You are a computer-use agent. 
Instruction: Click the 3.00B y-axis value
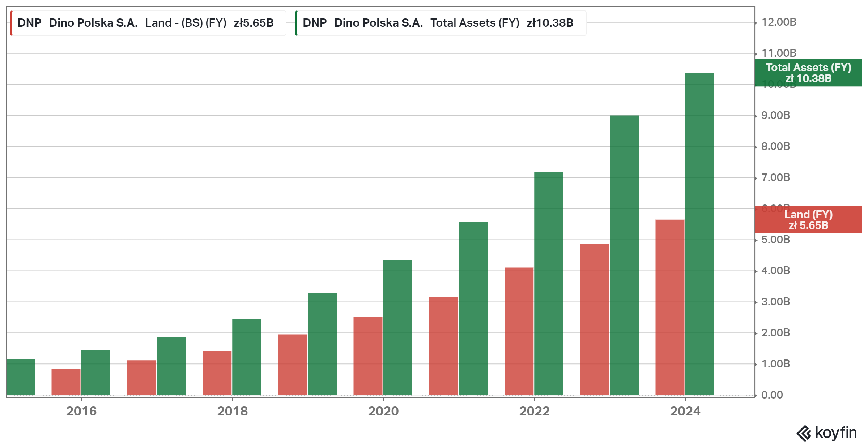[776, 302]
